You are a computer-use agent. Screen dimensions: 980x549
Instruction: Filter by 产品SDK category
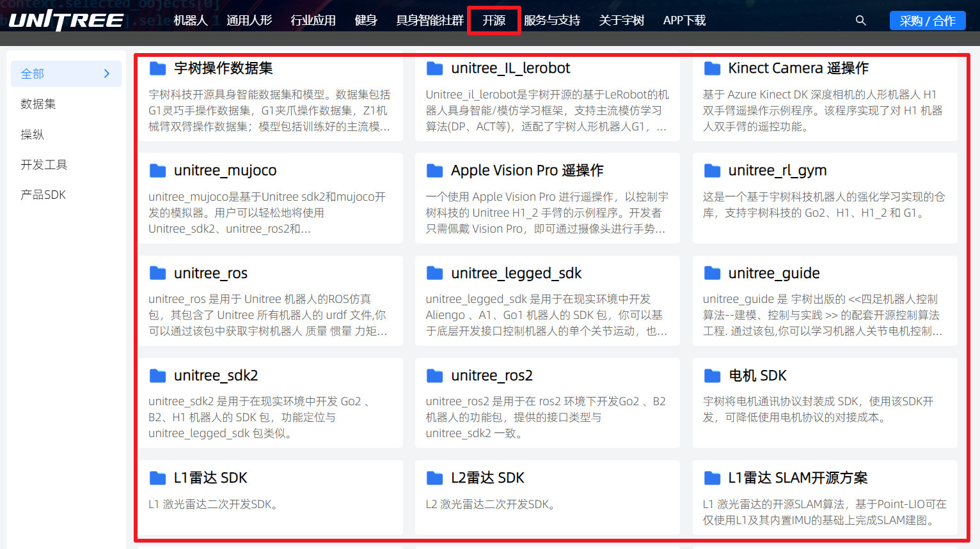[43, 195]
